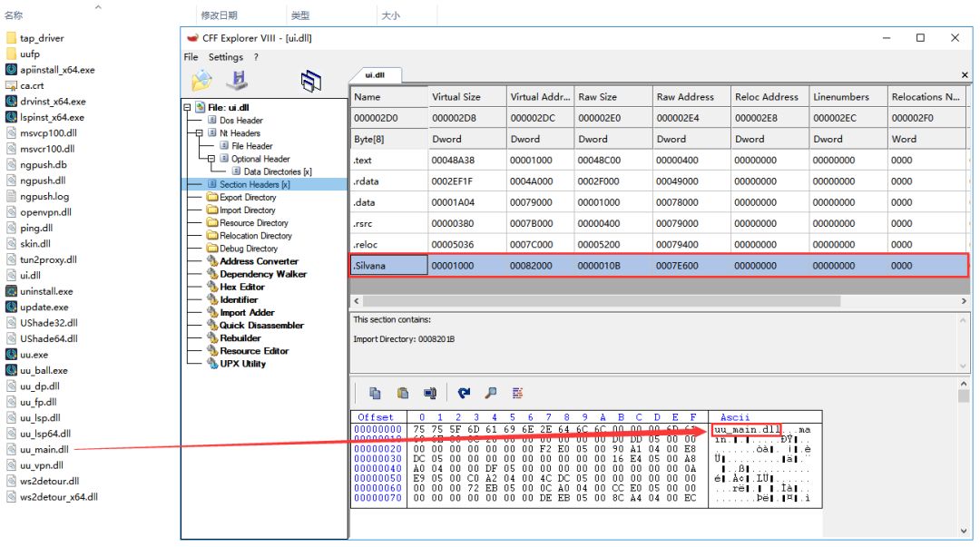This screenshot has width=980, height=547.
Task: Open the File menu
Action: click(191, 57)
